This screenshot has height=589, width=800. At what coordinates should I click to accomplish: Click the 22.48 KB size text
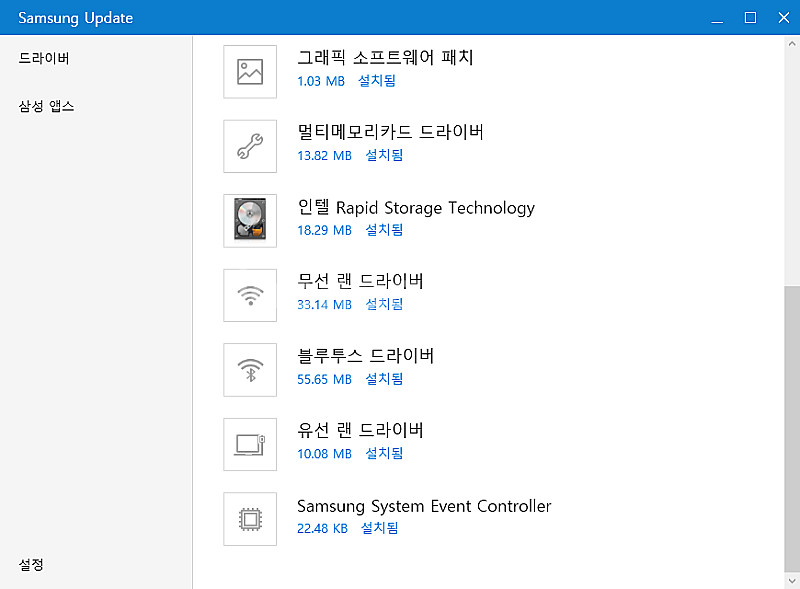322,528
